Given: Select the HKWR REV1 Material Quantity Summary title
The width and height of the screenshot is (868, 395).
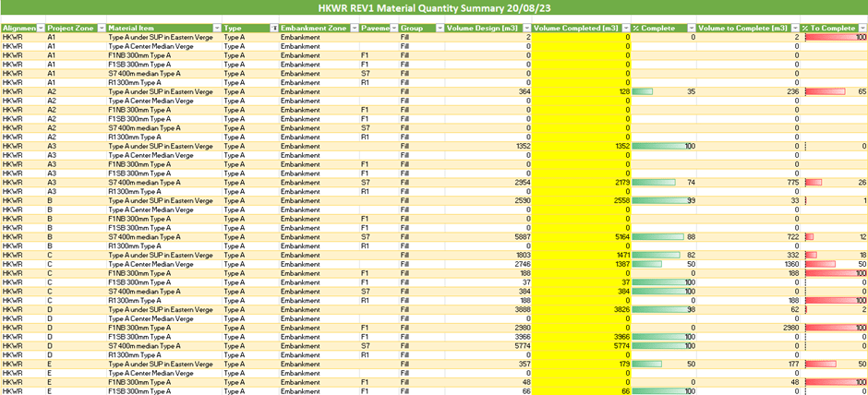Looking at the screenshot, I should point(433,10).
